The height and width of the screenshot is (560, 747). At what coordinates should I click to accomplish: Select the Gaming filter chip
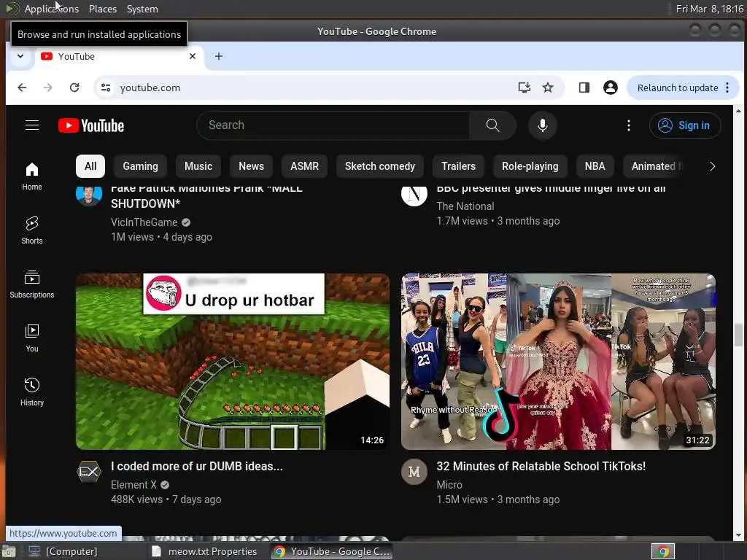(141, 166)
